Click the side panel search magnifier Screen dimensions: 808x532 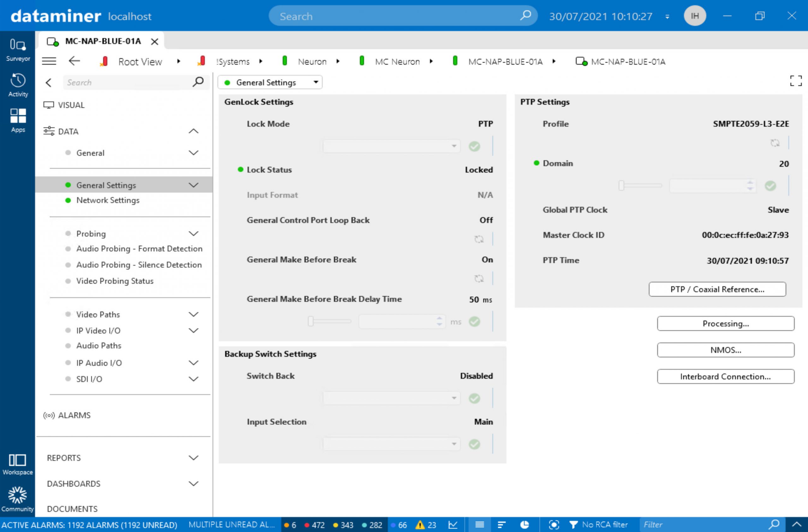(198, 82)
